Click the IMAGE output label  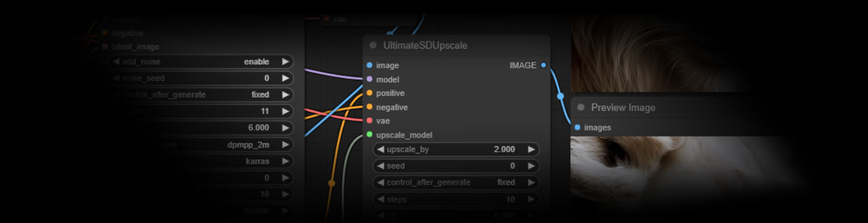pos(523,65)
